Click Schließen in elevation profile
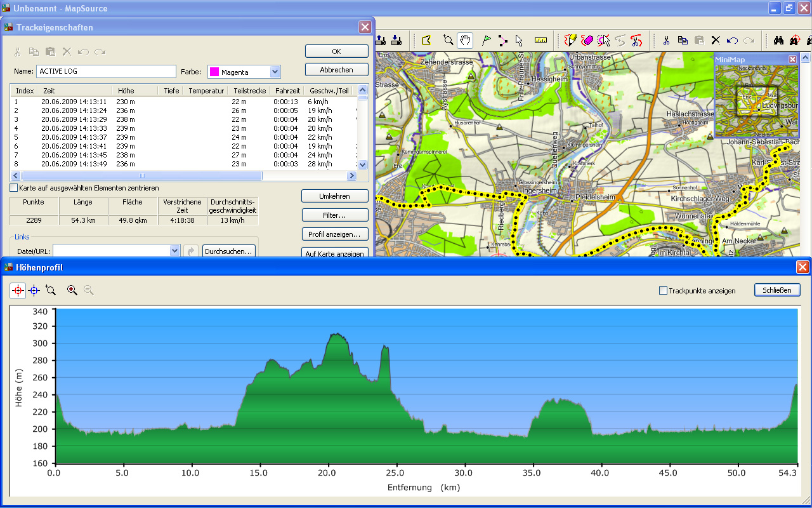Image resolution: width=812 pixels, height=508 pixels. [777, 290]
